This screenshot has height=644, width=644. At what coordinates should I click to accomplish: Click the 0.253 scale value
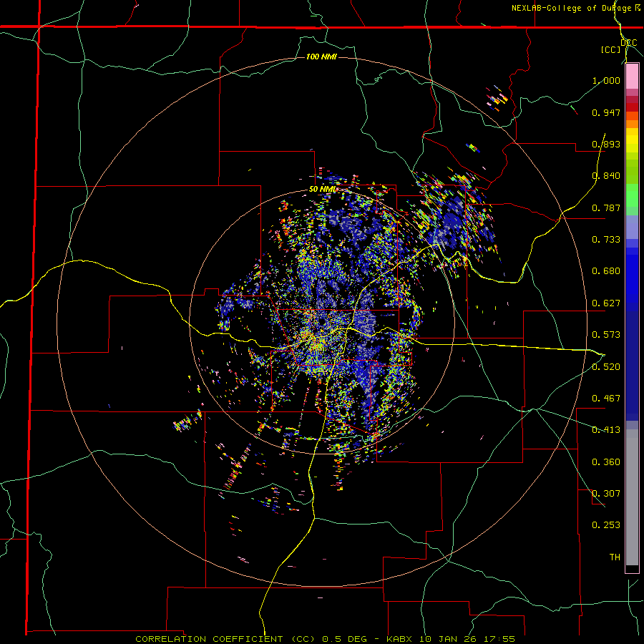point(606,525)
